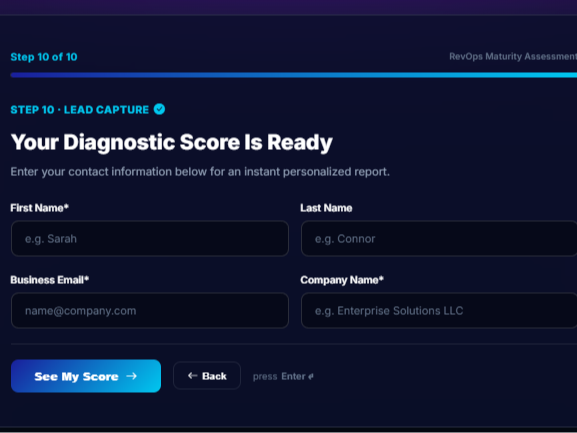Viewport: 577px width, 433px height.
Task: Click the 'Company Name*' field label
Action: click(342, 280)
